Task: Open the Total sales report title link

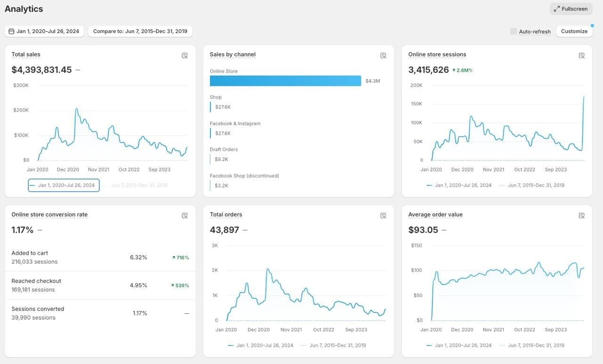Action: pyautogui.click(x=26, y=55)
